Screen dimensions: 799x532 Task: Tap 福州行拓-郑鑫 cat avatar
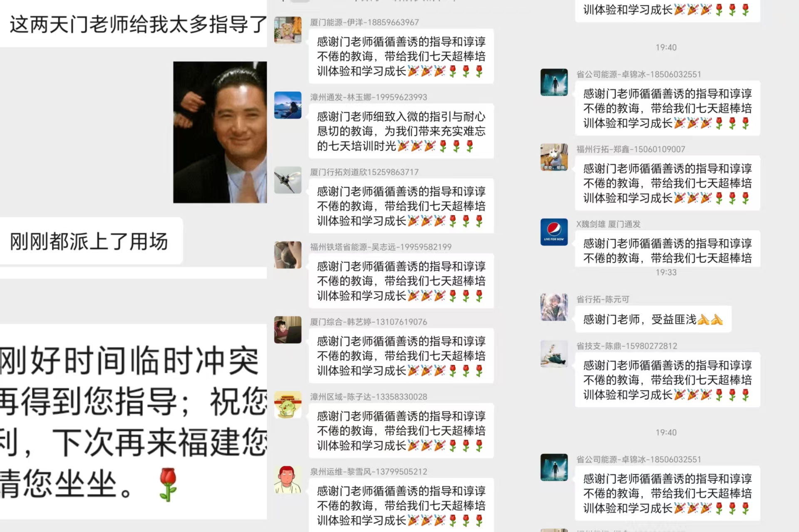[x=554, y=157]
